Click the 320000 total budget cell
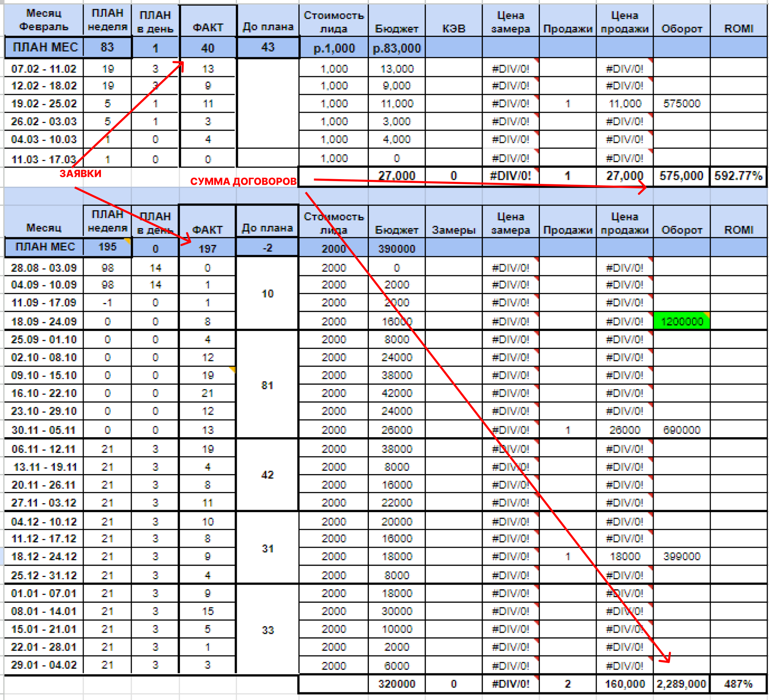This screenshot has width=769, height=700. [x=397, y=684]
